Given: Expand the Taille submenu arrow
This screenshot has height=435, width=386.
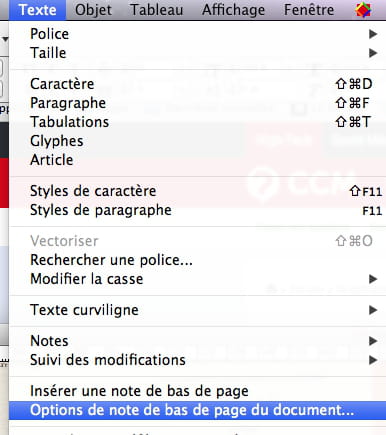Looking at the screenshot, I should [373, 53].
